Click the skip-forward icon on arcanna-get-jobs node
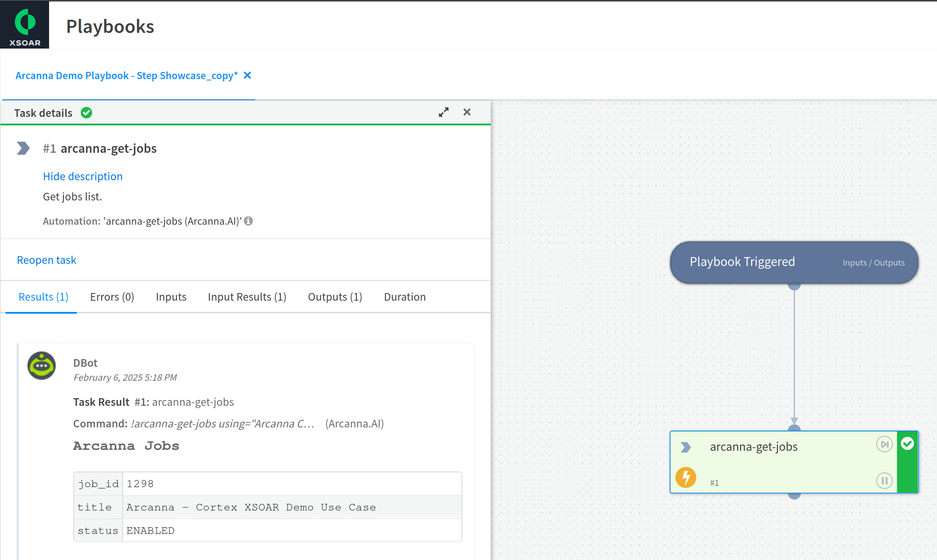The width and height of the screenshot is (937, 560). pyautogui.click(x=884, y=444)
